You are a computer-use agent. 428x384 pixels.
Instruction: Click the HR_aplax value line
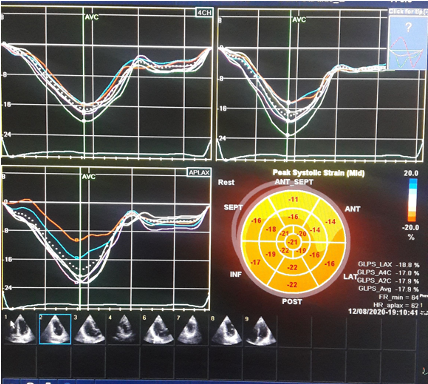(x=395, y=305)
